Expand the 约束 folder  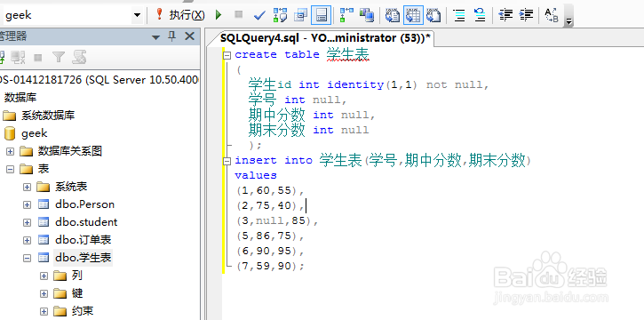click(44, 311)
